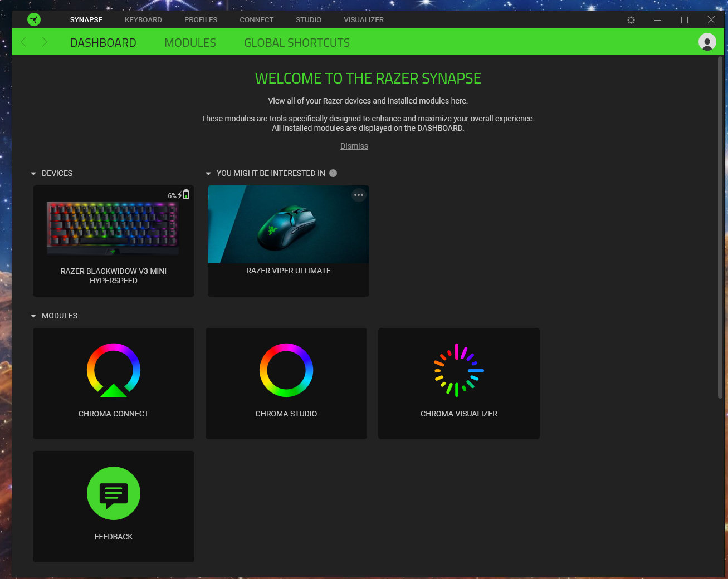Image resolution: width=728 pixels, height=579 pixels.
Task: Collapse the Devices section
Action: point(33,174)
